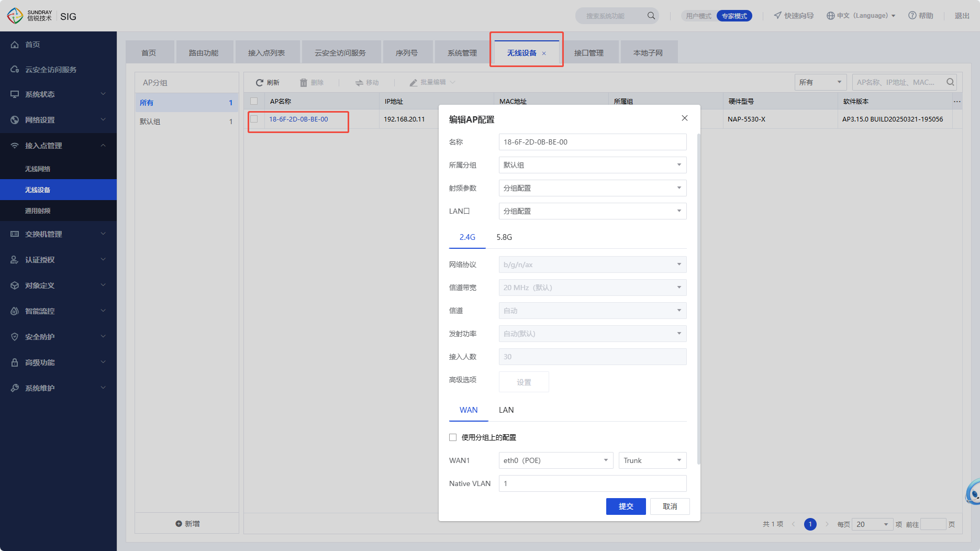The width and height of the screenshot is (980, 551).
Task: Click the assistant robot icon at right edge
Action: pos(973,492)
